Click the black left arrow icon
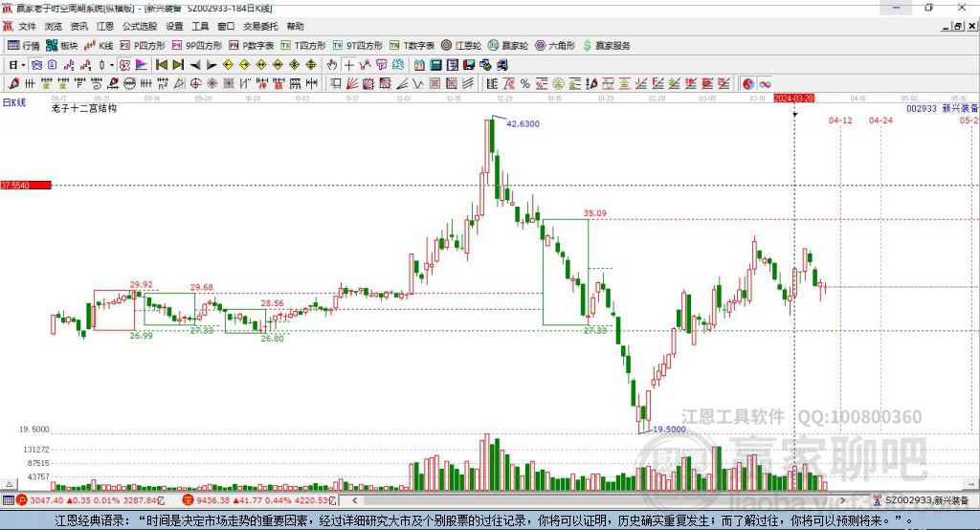The width and height of the screenshot is (980, 530). 195,65
